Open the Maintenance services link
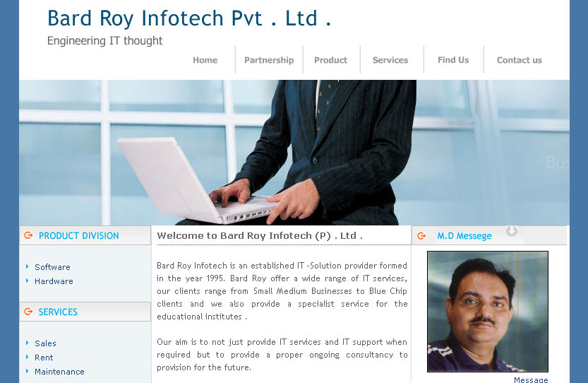This screenshot has height=383, width=588. (x=59, y=372)
